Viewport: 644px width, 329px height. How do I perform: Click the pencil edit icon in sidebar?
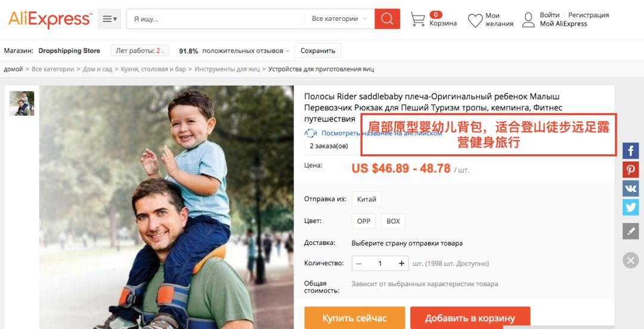630,231
